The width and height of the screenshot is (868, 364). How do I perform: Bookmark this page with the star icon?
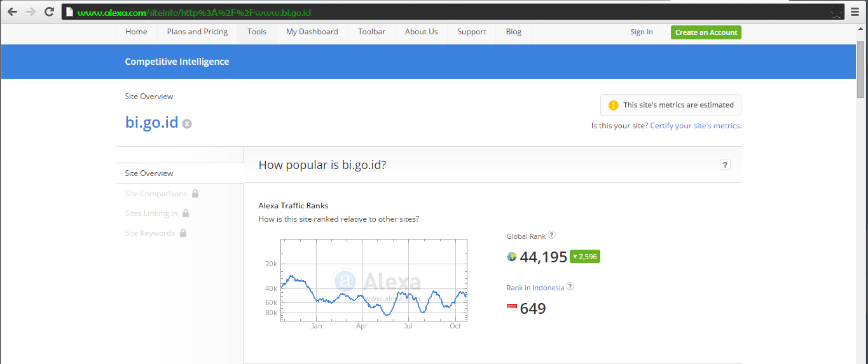pos(837,12)
